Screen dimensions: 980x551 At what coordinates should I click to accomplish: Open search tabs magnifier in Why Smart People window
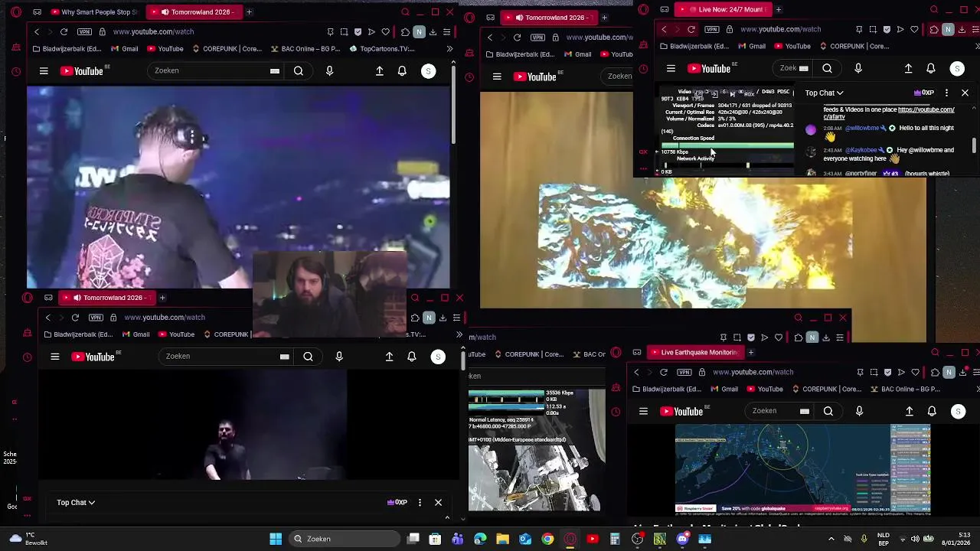tap(405, 12)
